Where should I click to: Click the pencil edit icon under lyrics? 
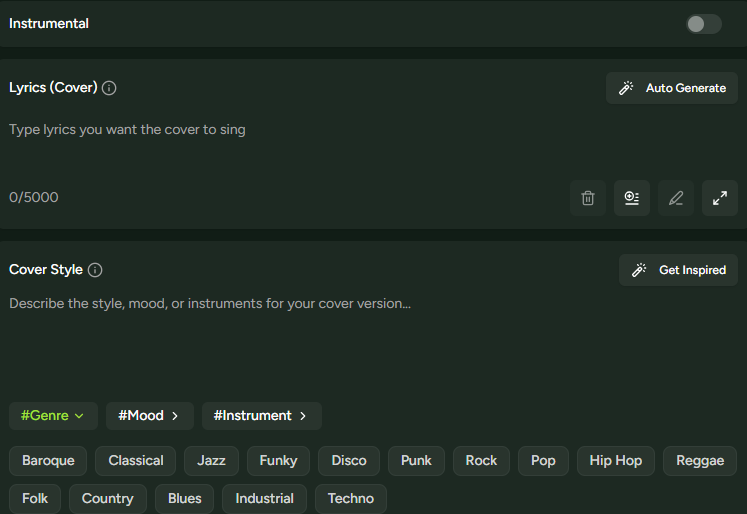click(676, 198)
